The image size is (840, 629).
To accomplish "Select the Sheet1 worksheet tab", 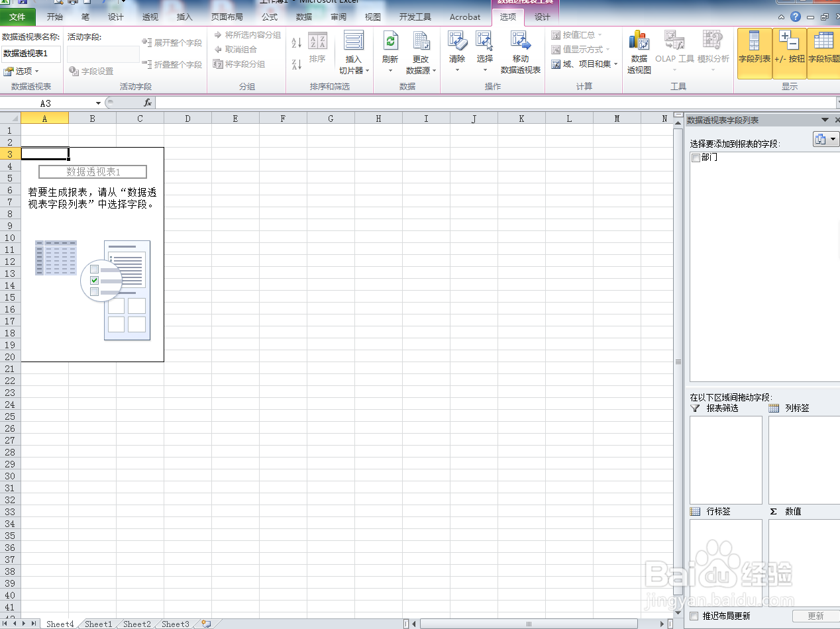I will click(98, 624).
